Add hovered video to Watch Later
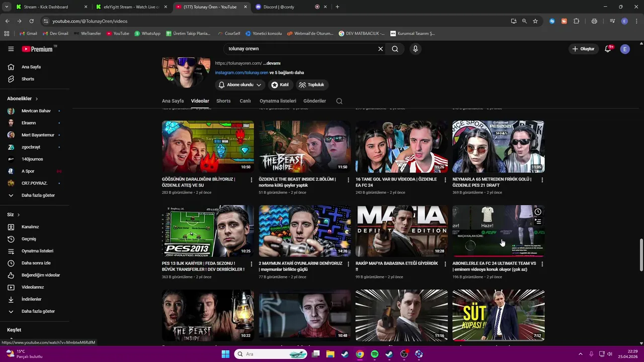Screen dimensions: 644x362 (x=538, y=212)
